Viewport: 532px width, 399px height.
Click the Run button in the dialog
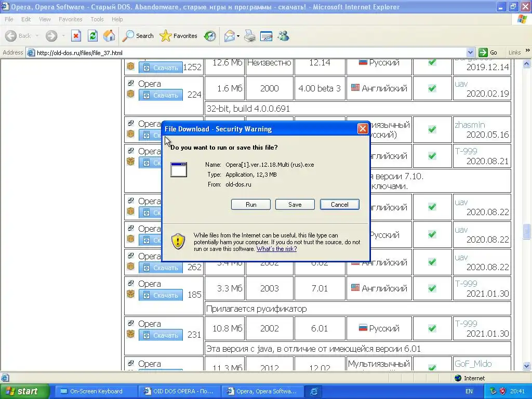click(251, 205)
